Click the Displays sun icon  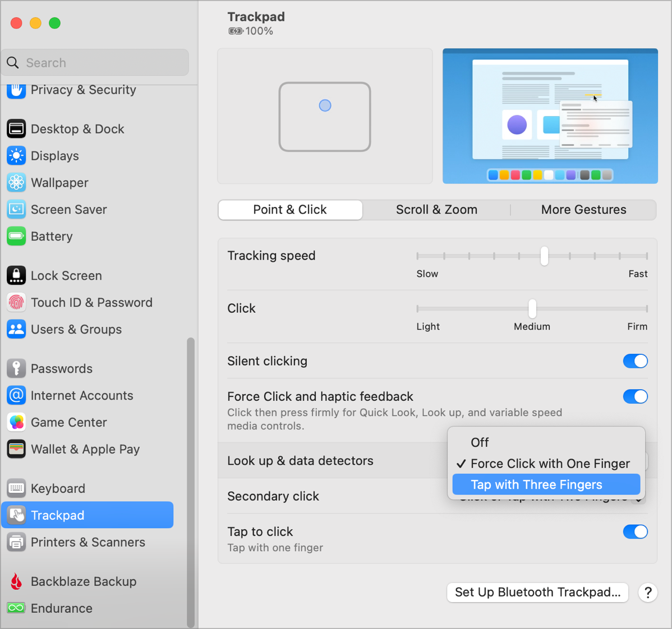coord(16,156)
